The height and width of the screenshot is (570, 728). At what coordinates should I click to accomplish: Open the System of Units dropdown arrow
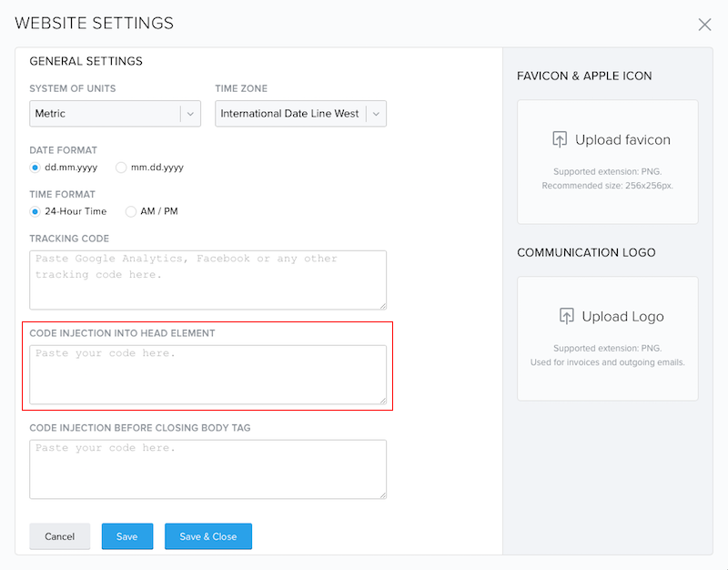190,114
